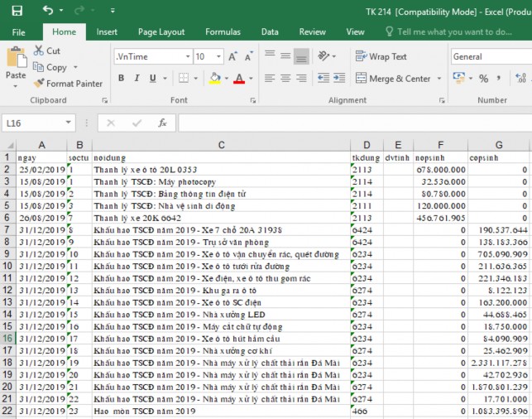Toggle Wrap Text

point(381,56)
